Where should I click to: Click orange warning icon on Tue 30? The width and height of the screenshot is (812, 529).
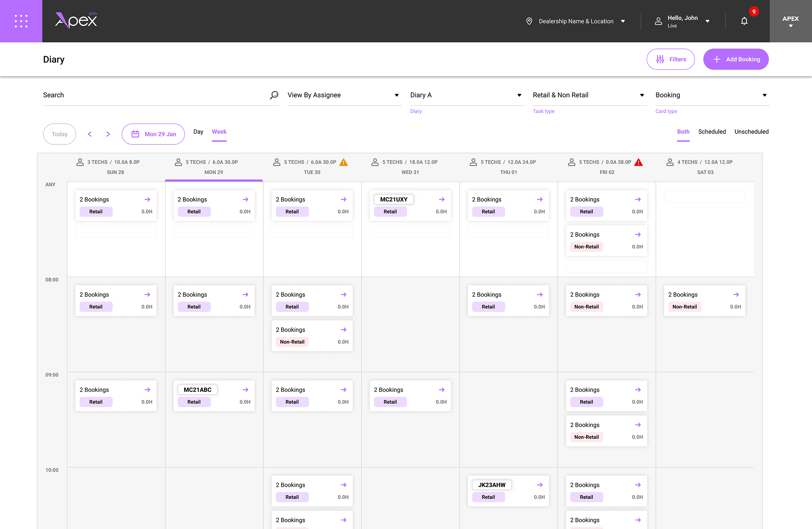[x=344, y=162]
